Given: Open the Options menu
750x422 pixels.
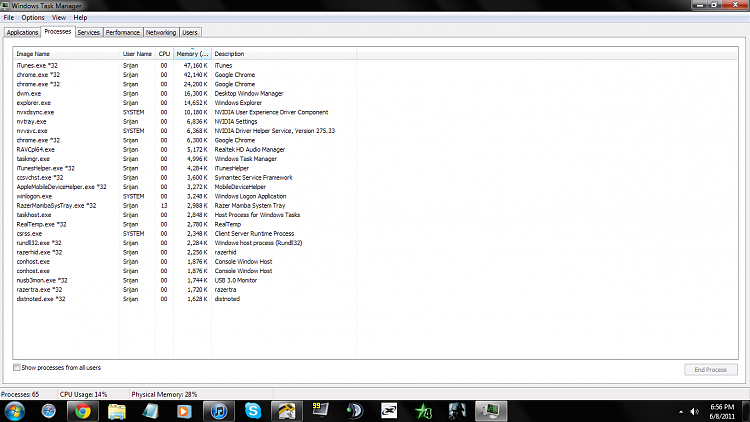Looking at the screenshot, I should pyautogui.click(x=33, y=18).
